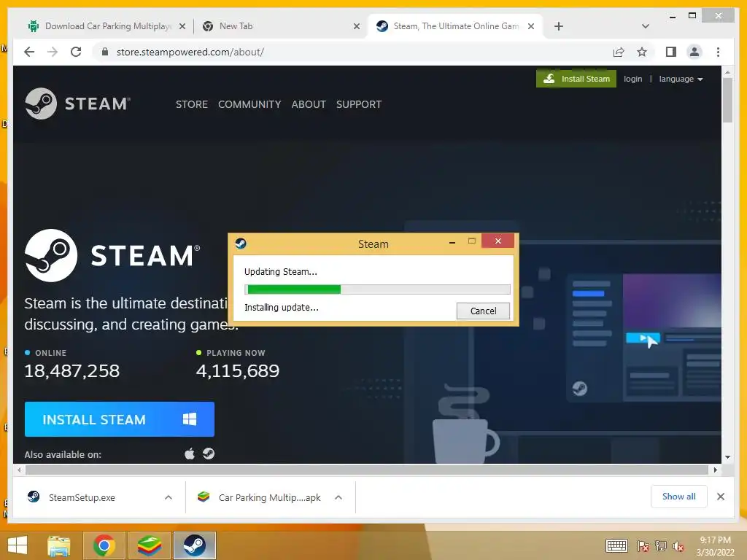Click the login link
Screen dimensions: 747x560
(x=632, y=79)
